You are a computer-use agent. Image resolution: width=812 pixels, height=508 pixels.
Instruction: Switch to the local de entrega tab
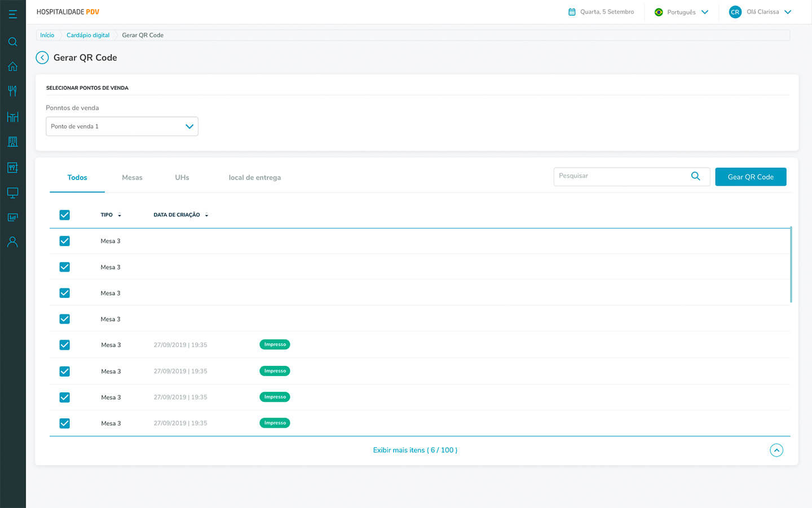pyautogui.click(x=254, y=177)
